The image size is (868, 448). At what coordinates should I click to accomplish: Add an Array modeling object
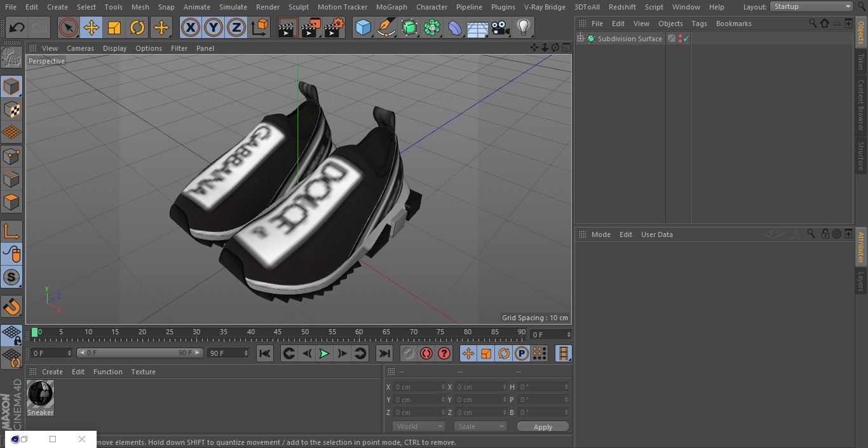(432, 27)
